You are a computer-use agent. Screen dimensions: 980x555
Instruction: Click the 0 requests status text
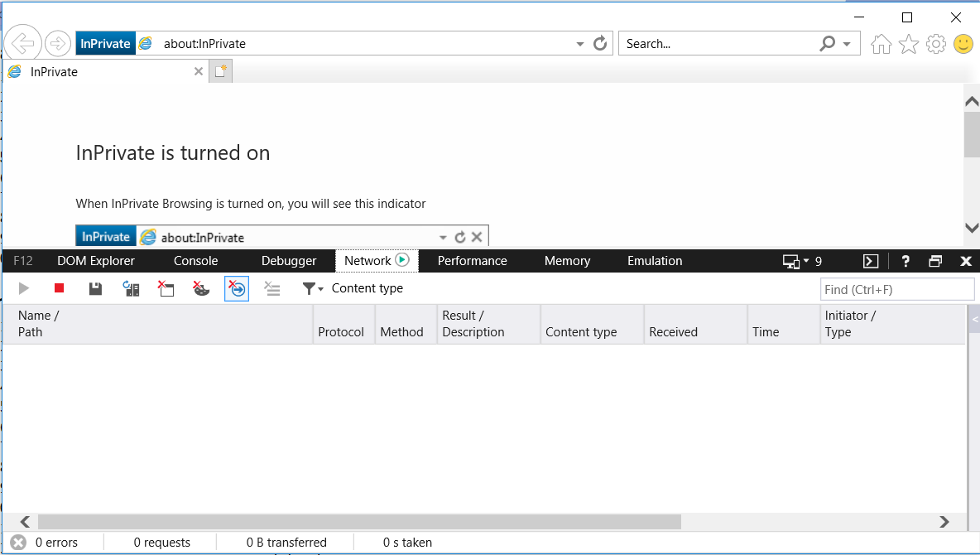pyautogui.click(x=162, y=543)
